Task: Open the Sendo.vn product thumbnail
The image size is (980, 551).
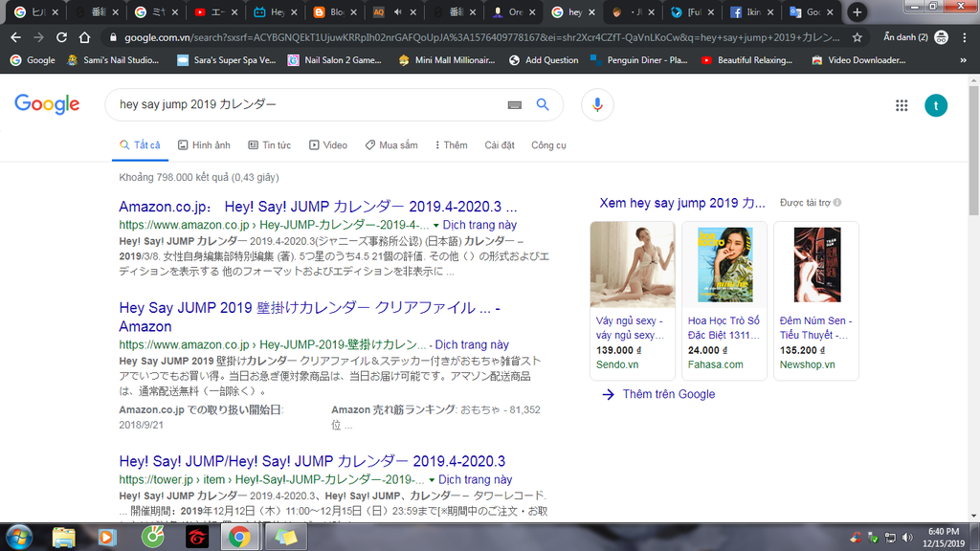Action: coord(633,264)
